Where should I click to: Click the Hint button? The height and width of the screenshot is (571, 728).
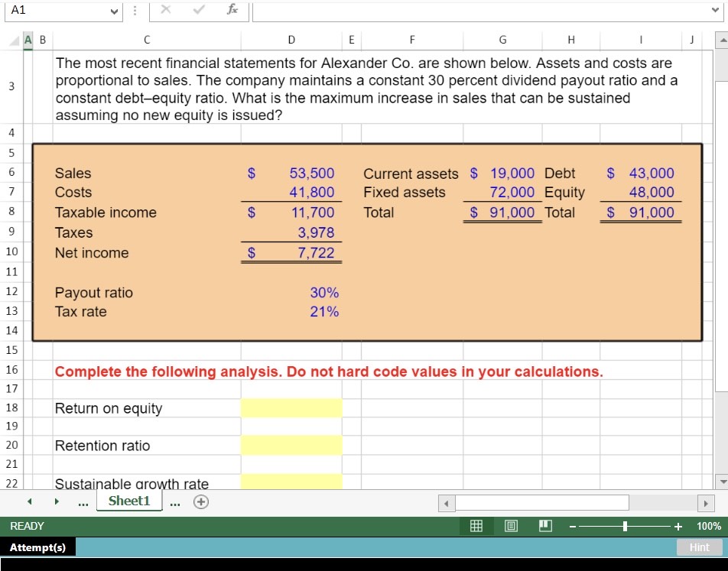(x=698, y=547)
